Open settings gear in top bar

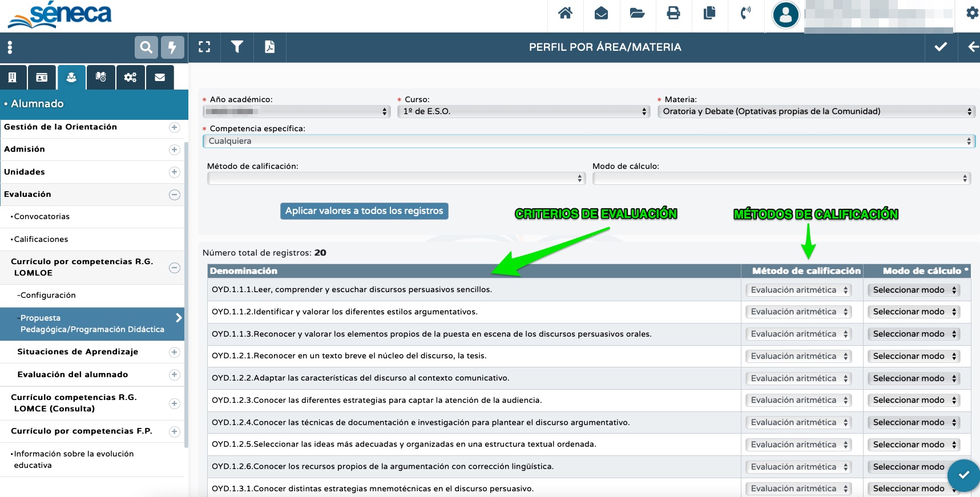pyautogui.click(x=972, y=13)
